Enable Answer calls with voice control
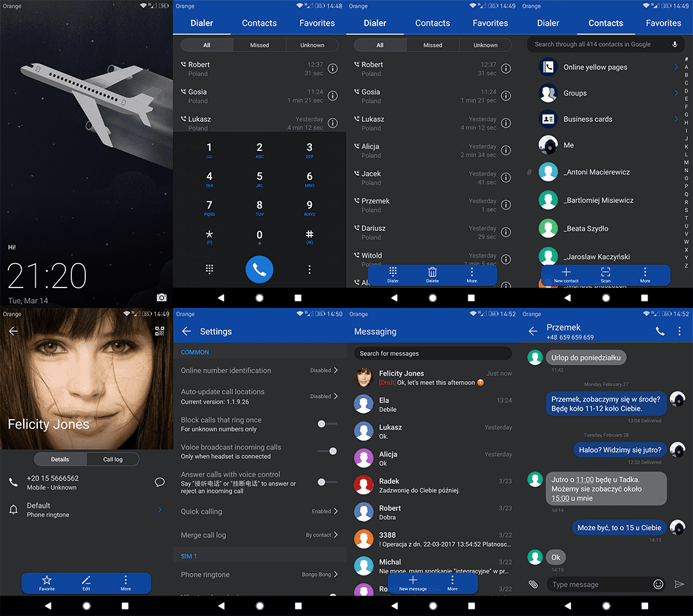This screenshot has width=693, height=616. (327, 482)
